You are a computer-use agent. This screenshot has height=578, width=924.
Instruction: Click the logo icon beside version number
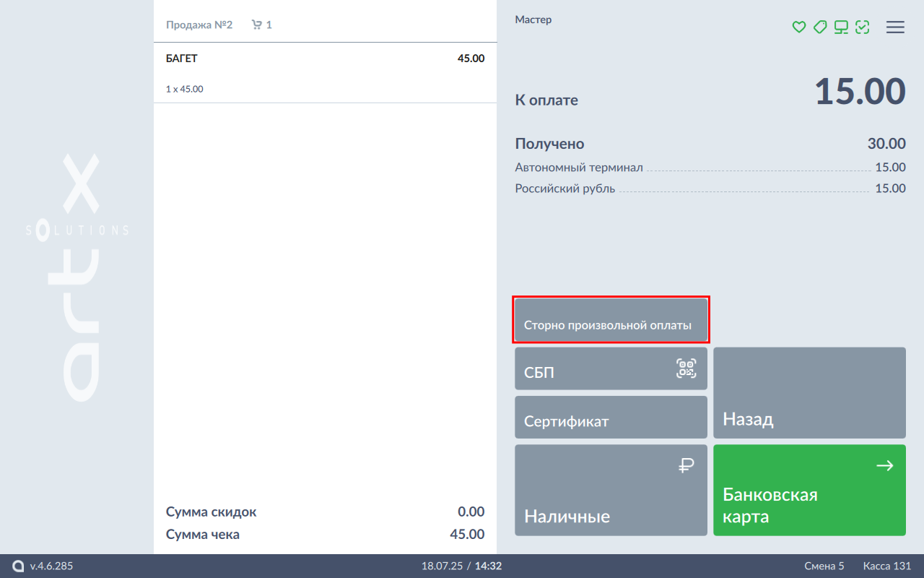[x=18, y=566]
